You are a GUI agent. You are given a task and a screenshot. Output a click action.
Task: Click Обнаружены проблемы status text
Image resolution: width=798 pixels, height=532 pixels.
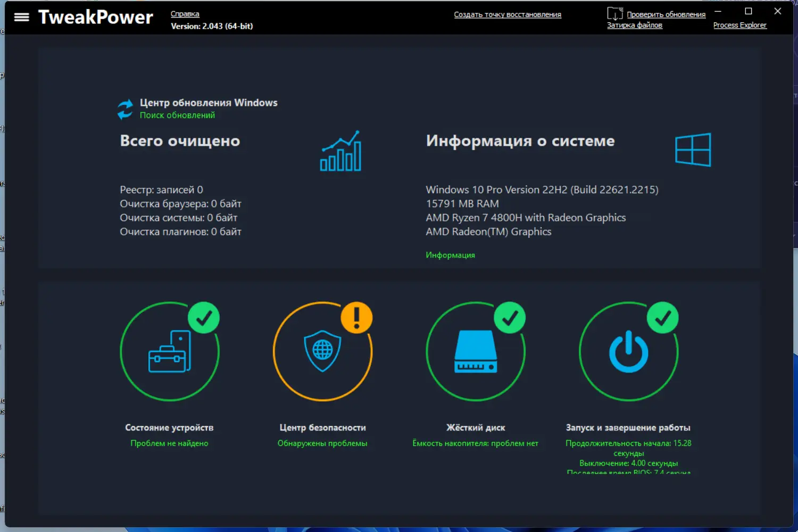[322, 443]
